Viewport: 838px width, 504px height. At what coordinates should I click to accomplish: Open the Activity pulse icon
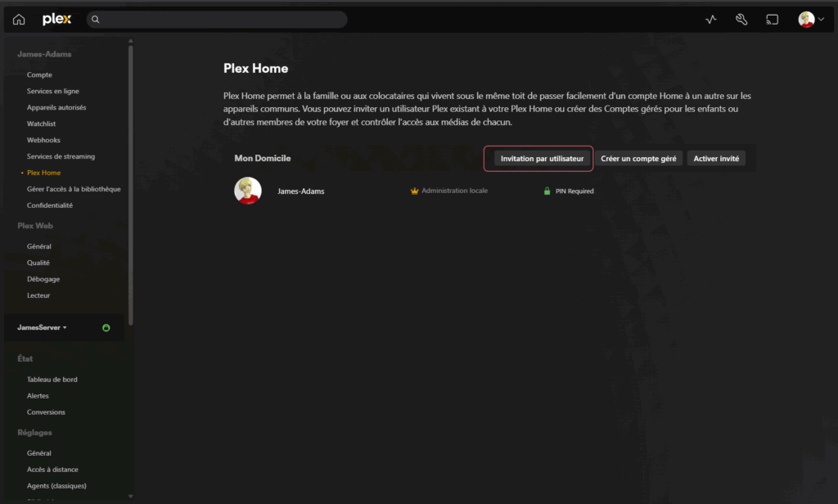[x=711, y=20]
